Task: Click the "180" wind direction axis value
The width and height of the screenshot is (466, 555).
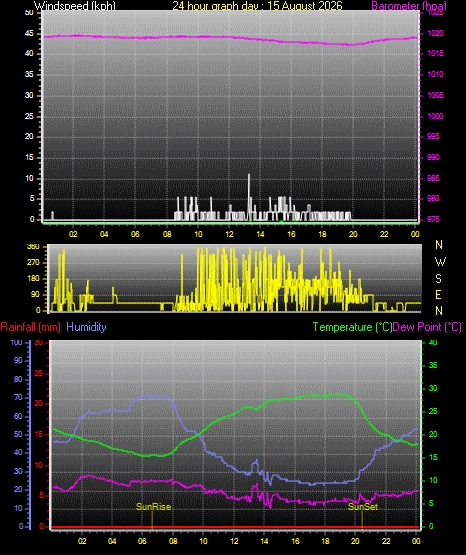Action: click(33, 279)
